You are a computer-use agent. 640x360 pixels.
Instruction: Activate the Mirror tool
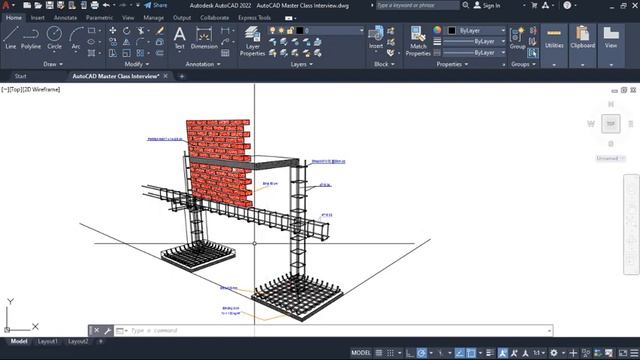point(127,42)
